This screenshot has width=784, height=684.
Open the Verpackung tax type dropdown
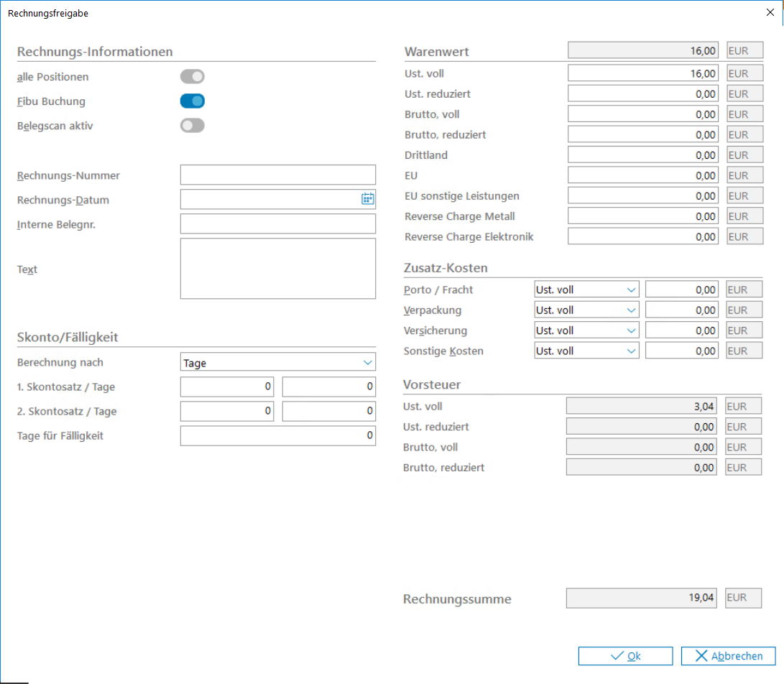[586, 310]
